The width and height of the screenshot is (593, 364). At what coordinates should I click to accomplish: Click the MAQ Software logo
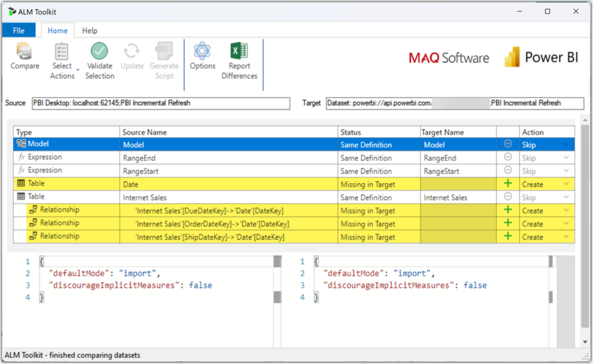click(449, 58)
